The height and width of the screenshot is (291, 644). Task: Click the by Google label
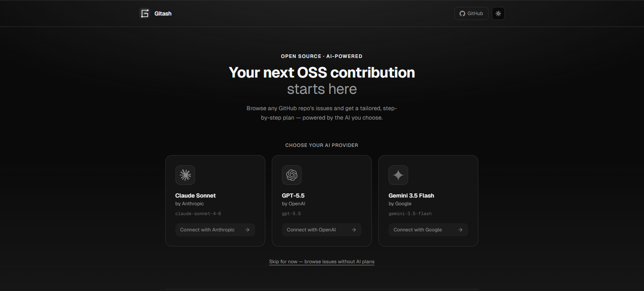pyautogui.click(x=400, y=204)
